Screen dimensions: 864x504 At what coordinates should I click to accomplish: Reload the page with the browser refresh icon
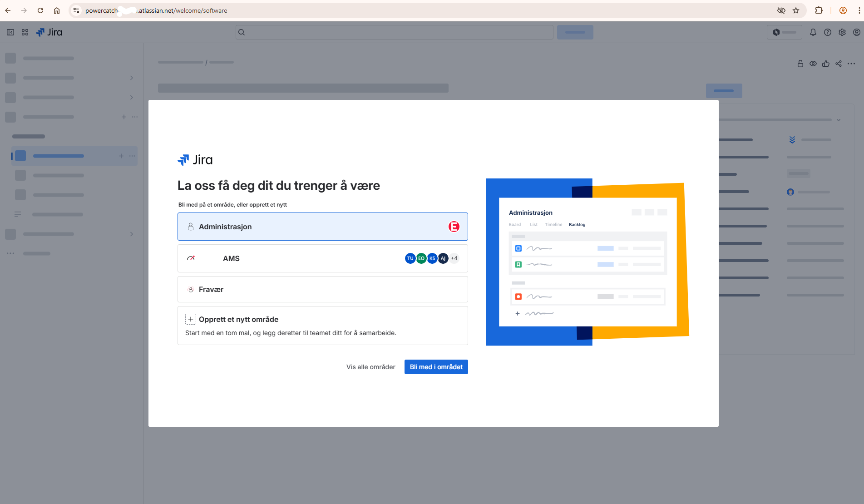coord(40,10)
